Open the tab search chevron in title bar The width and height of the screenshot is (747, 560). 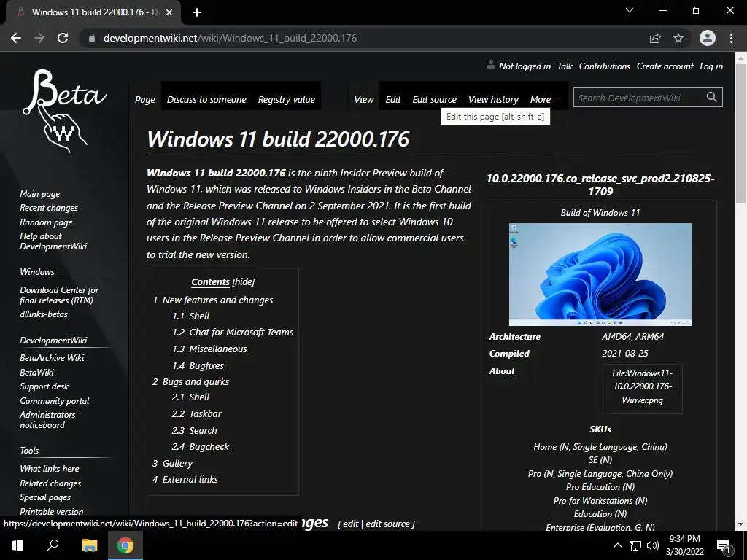[630, 10]
